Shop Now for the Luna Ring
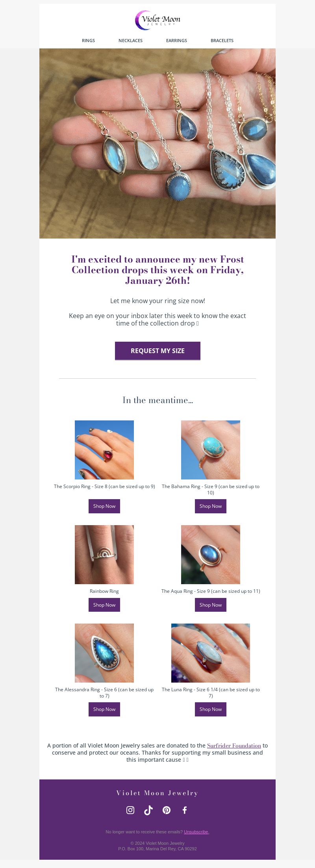 [211, 709]
